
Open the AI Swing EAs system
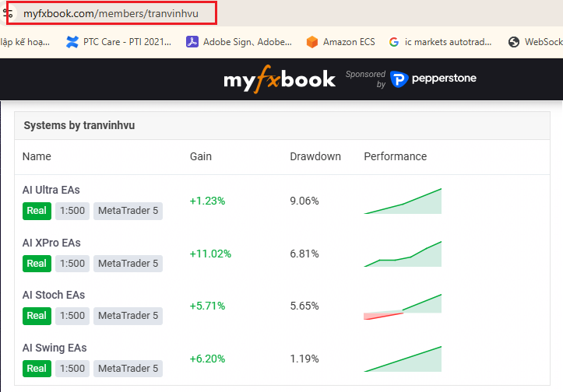pyautogui.click(x=55, y=348)
